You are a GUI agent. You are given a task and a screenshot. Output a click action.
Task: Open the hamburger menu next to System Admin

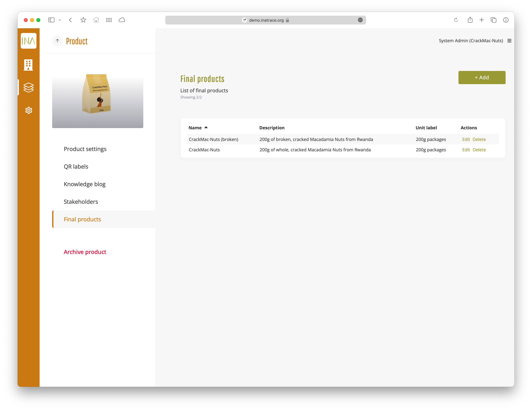tap(509, 41)
